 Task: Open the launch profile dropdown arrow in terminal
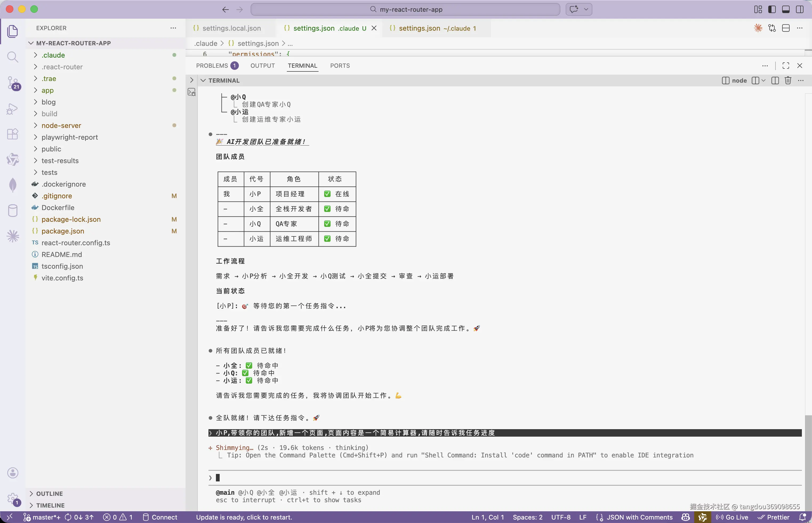click(x=763, y=81)
